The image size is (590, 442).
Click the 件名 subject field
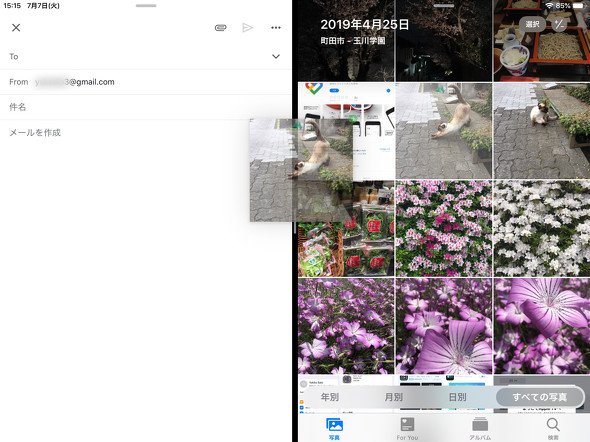click(146, 107)
